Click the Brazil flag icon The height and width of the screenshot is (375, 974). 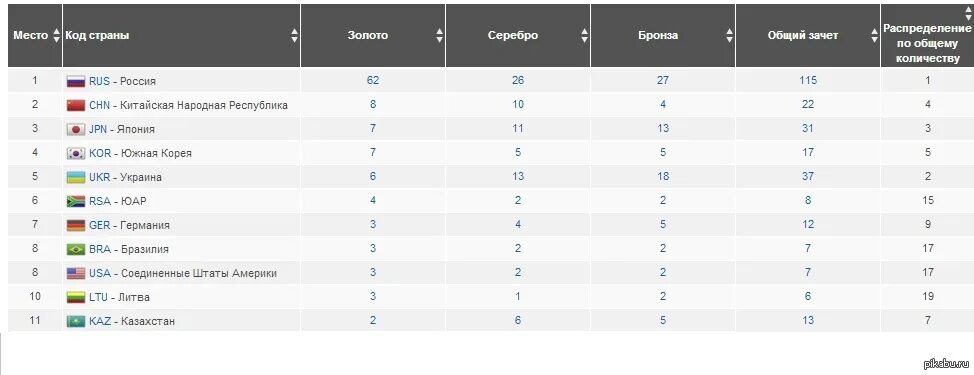point(75,250)
